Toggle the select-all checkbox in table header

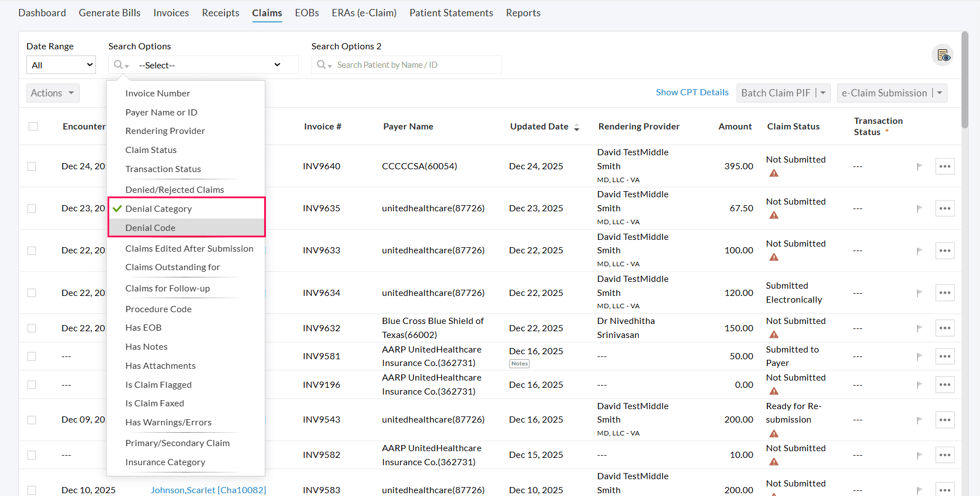coord(33,127)
